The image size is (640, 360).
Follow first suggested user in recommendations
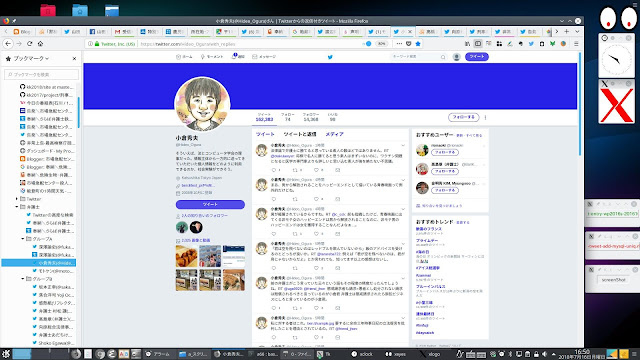point(445,152)
